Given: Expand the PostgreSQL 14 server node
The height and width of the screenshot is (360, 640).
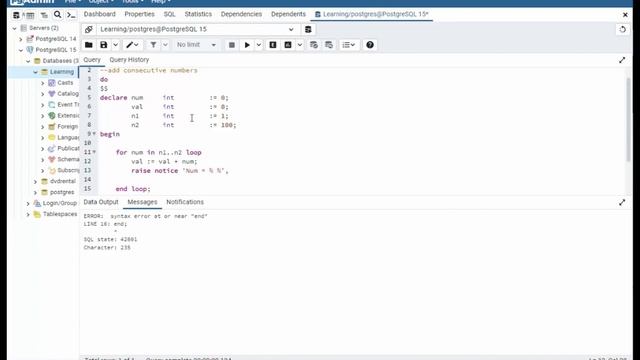Looking at the screenshot, I should [x=21, y=39].
